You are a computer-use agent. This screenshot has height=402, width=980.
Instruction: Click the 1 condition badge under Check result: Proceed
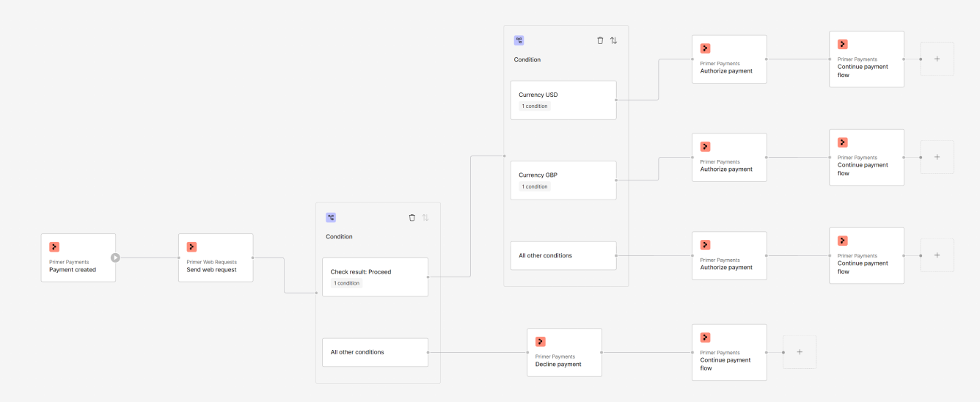(347, 283)
